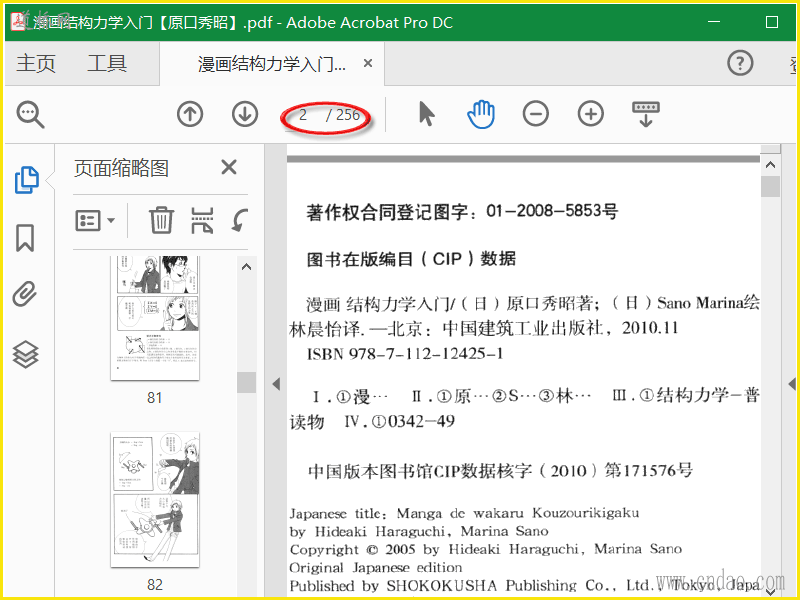Open thumbnail options dropdown menu
Image resolution: width=800 pixels, height=600 pixels.
[95, 221]
